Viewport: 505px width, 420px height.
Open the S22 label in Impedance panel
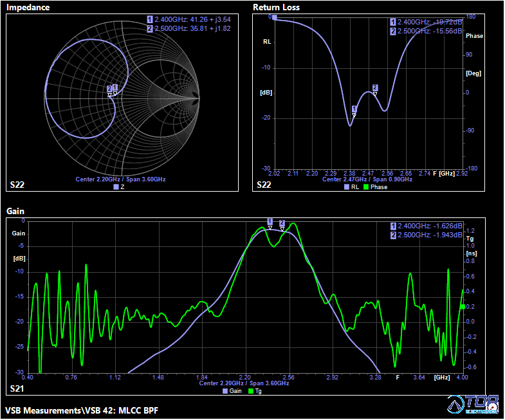(x=17, y=185)
